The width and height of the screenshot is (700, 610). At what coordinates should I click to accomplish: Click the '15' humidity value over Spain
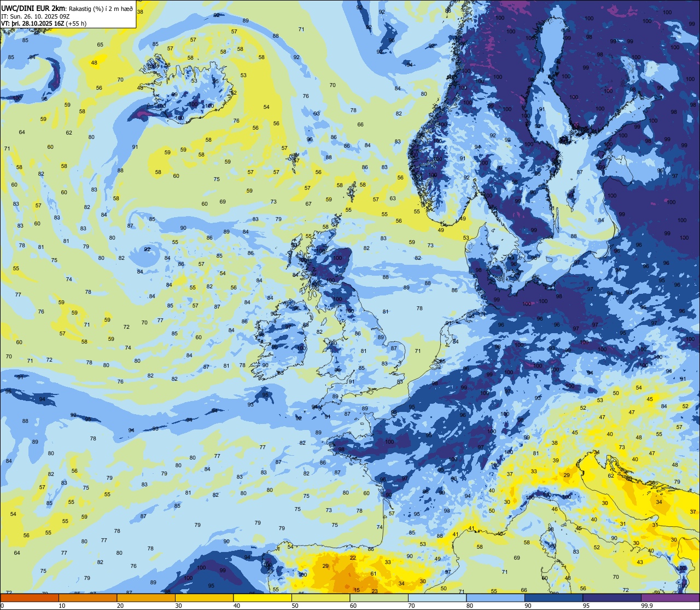(x=357, y=590)
